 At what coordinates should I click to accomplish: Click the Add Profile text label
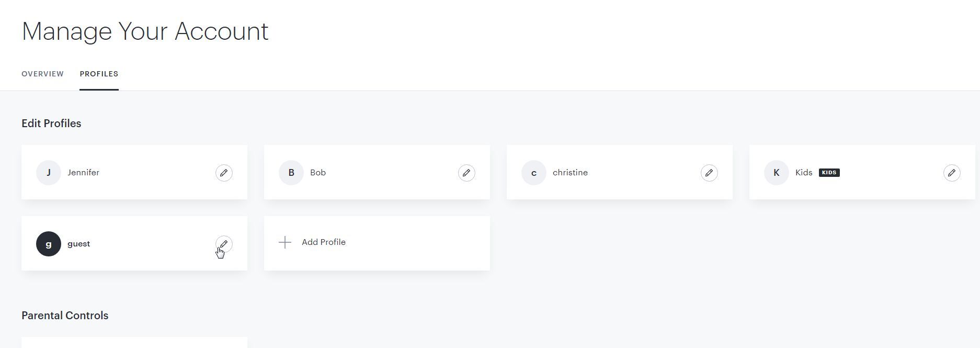coord(324,242)
